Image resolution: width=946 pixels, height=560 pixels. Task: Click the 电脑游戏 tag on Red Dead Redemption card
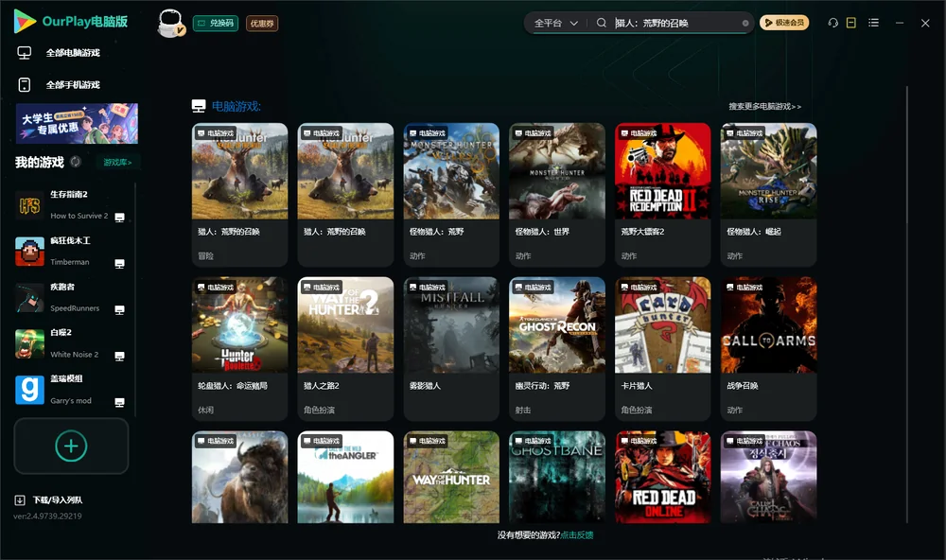coord(639,132)
